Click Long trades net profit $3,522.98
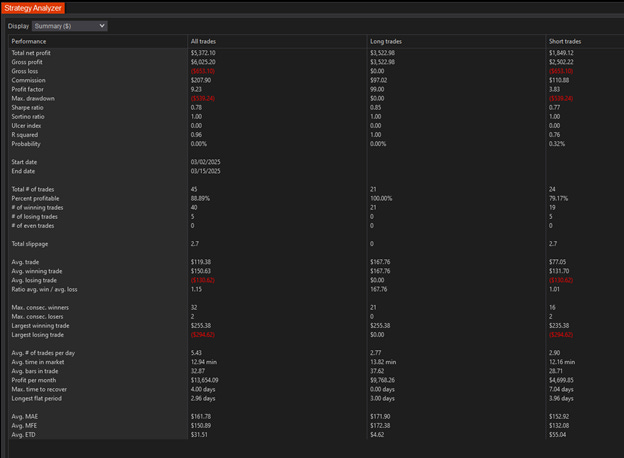The image size is (624, 458). 382,53
